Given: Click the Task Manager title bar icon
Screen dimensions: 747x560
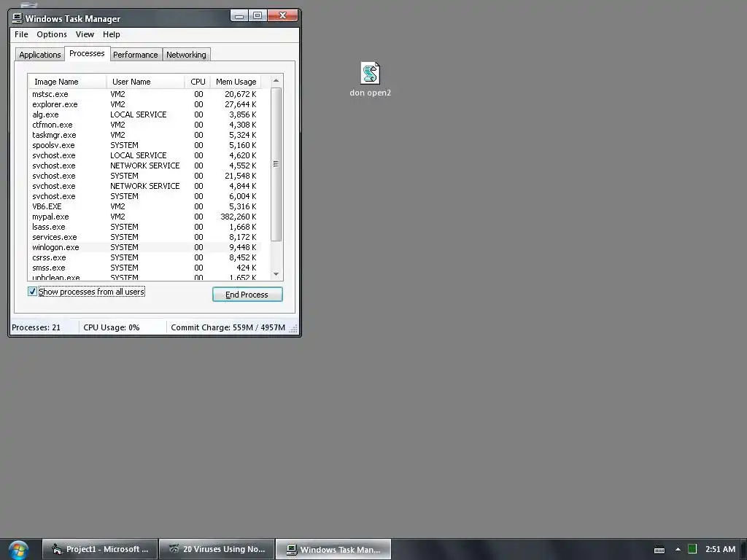Looking at the screenshot, I should tap(18, 18).
